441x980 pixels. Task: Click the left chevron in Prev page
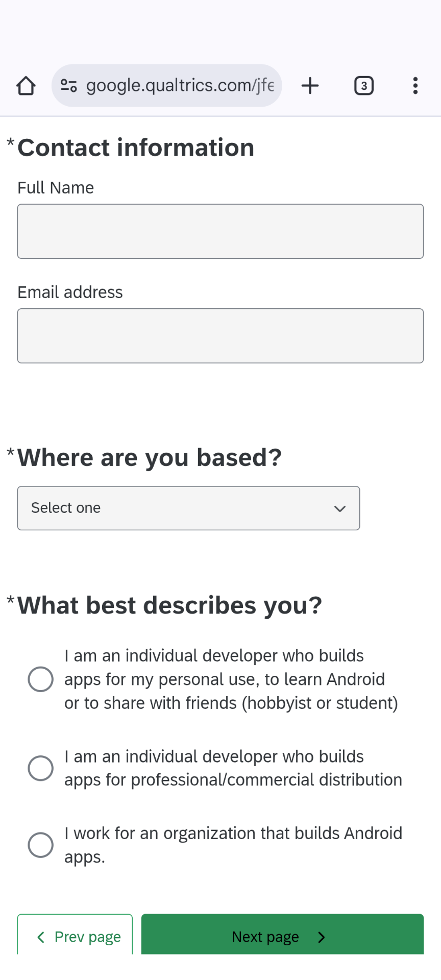pos(41,937)
